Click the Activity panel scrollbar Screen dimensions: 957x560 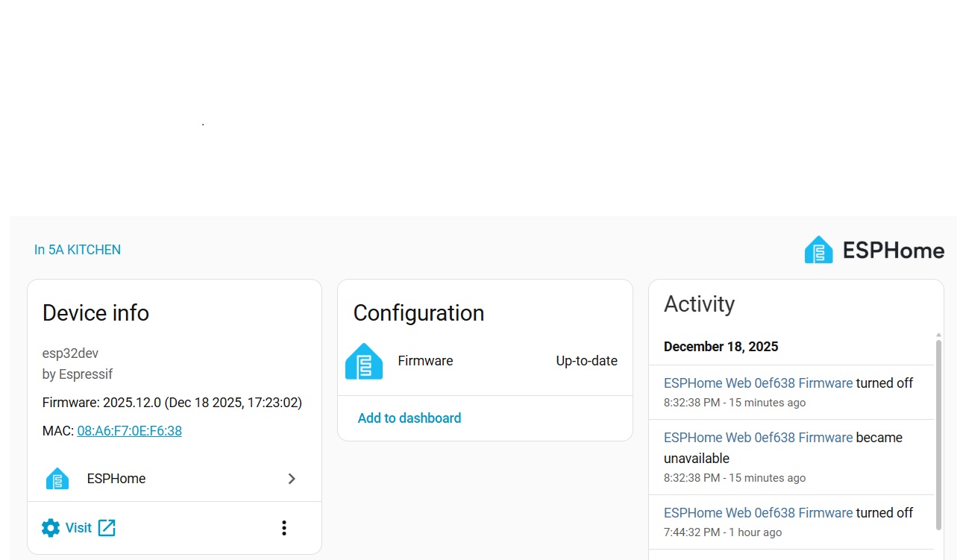pyautogui.click(x=938, y=432)
